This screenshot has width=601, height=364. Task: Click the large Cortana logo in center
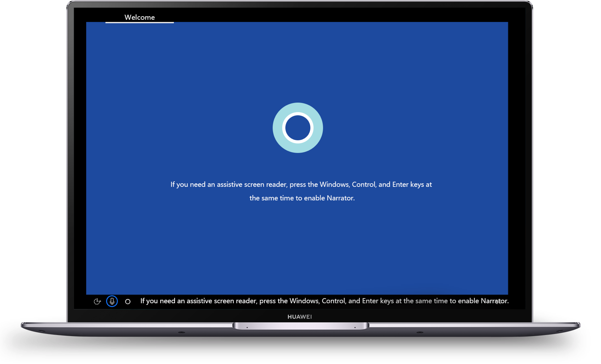coord(298,128)
